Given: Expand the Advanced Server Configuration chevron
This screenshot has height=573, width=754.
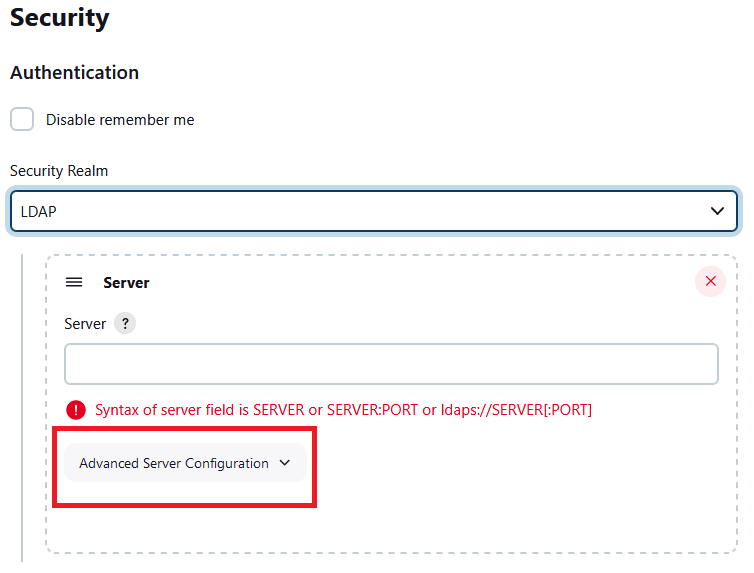Looking at the screenshot, I should (x=284, y=463).
